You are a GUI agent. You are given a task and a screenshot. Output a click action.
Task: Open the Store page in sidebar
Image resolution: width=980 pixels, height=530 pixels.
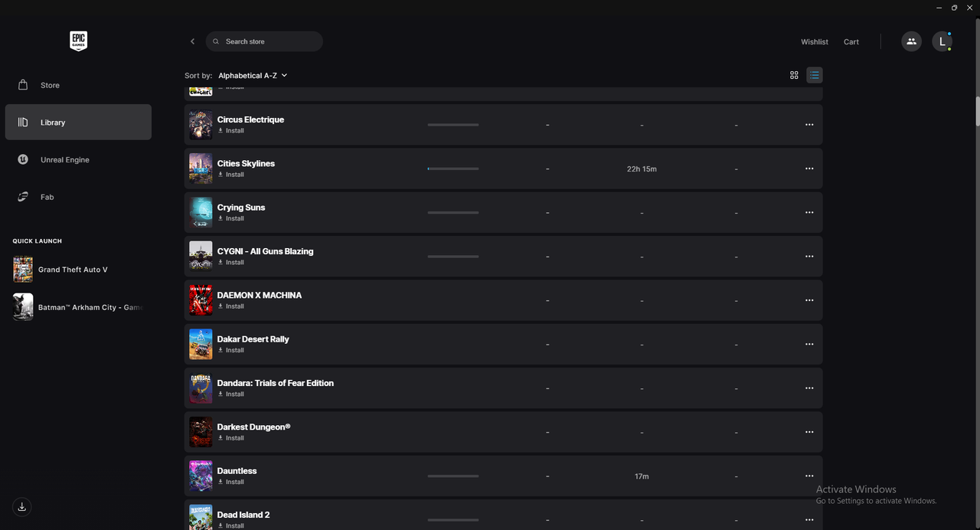[x=78, y=85]
